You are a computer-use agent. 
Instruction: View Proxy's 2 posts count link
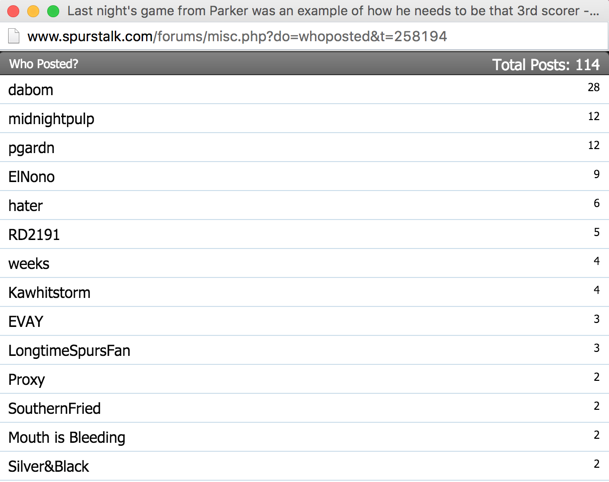pos(597,377)
